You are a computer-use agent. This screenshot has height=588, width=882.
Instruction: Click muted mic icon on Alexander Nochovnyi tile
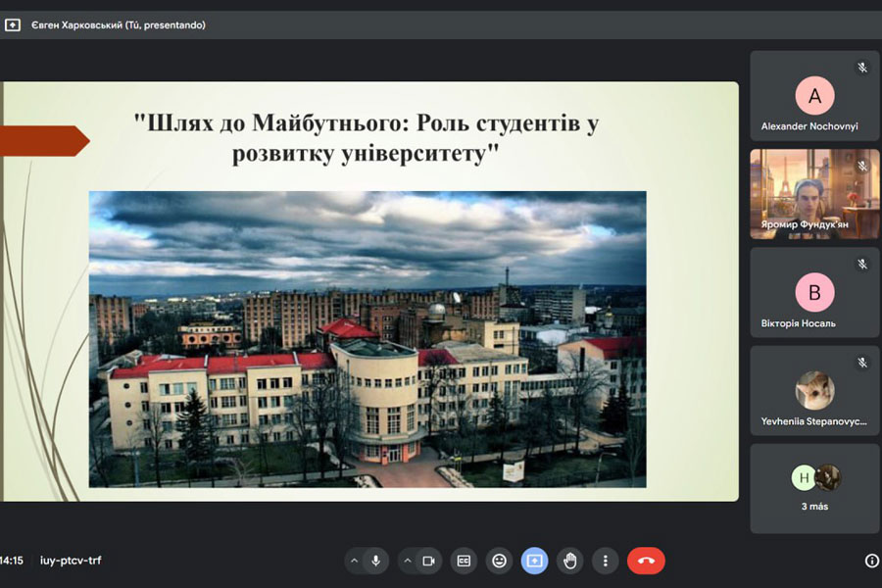point(862,68)
